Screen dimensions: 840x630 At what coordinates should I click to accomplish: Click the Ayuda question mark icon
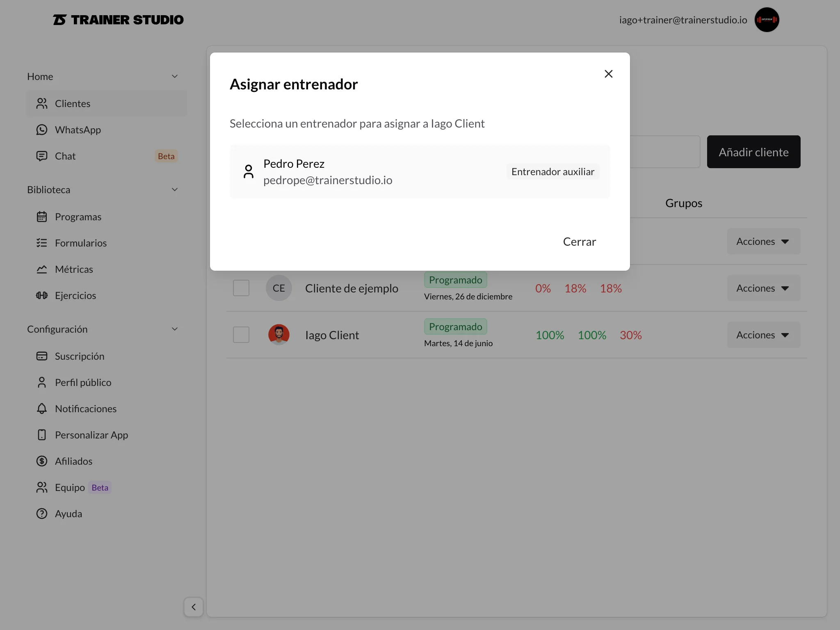(42, 514)
